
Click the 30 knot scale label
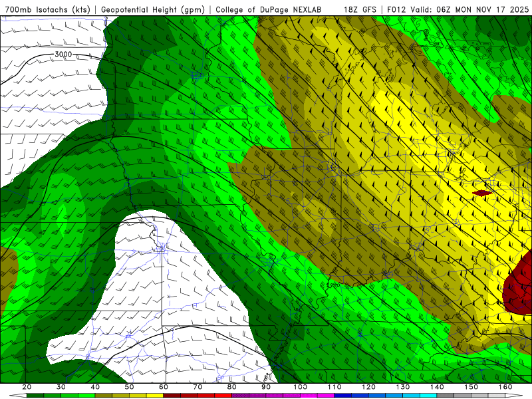point(61,387)
